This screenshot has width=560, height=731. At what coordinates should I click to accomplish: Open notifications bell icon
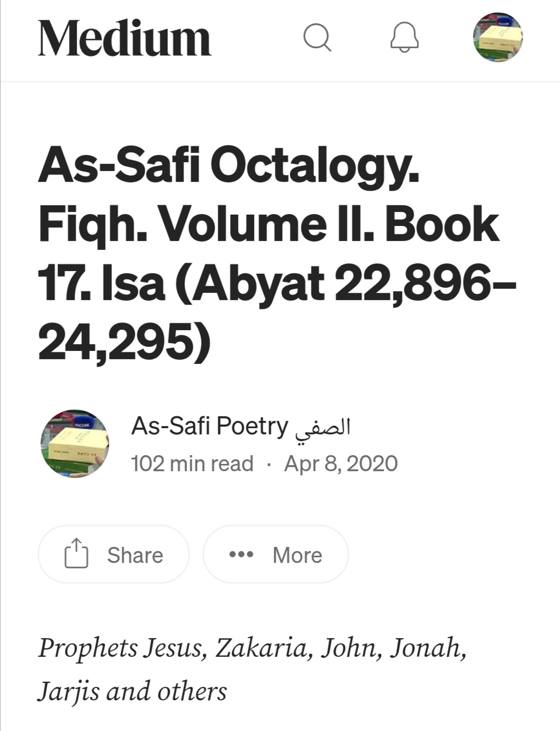404,37
